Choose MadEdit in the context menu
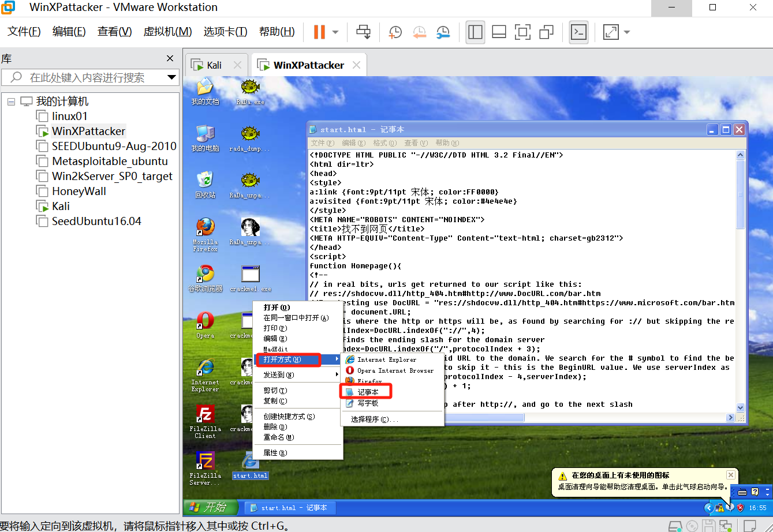 coord(275,349)
